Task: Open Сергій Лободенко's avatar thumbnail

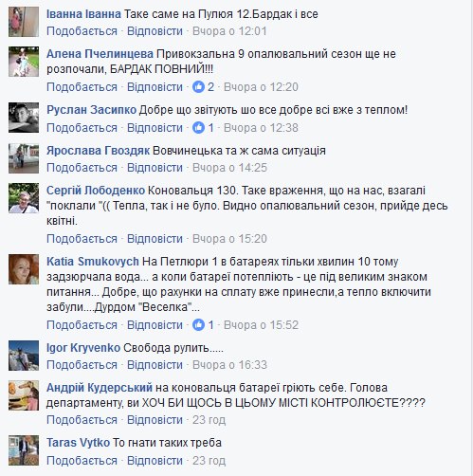Action: [x=24, y=198]
